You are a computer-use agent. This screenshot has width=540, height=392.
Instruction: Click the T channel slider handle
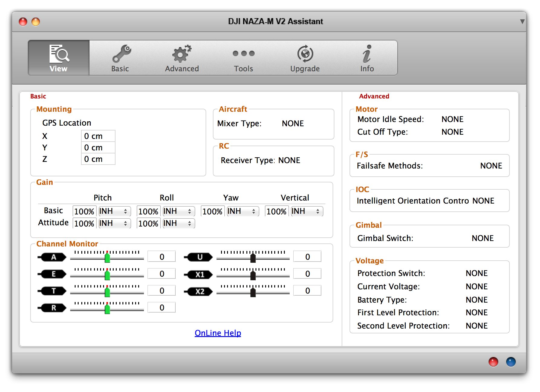[107, 291]
